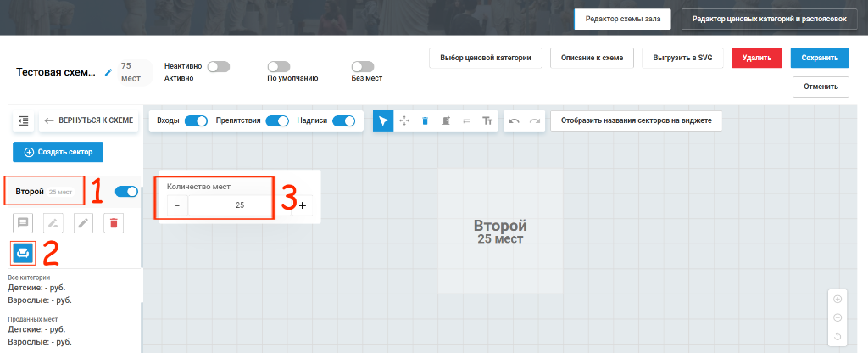The width and height of the screenshot is (868, 353).
Task: Edit scheme name with pencil icon
Action: click(x=108, y=72)
